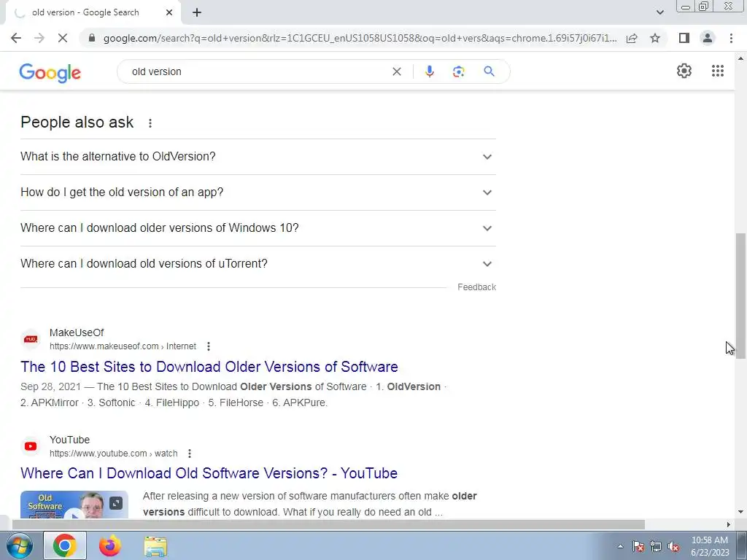This screenshot has width=747, height=560.
Task: Click the volume muted tray icon
Action: point(673,547)
